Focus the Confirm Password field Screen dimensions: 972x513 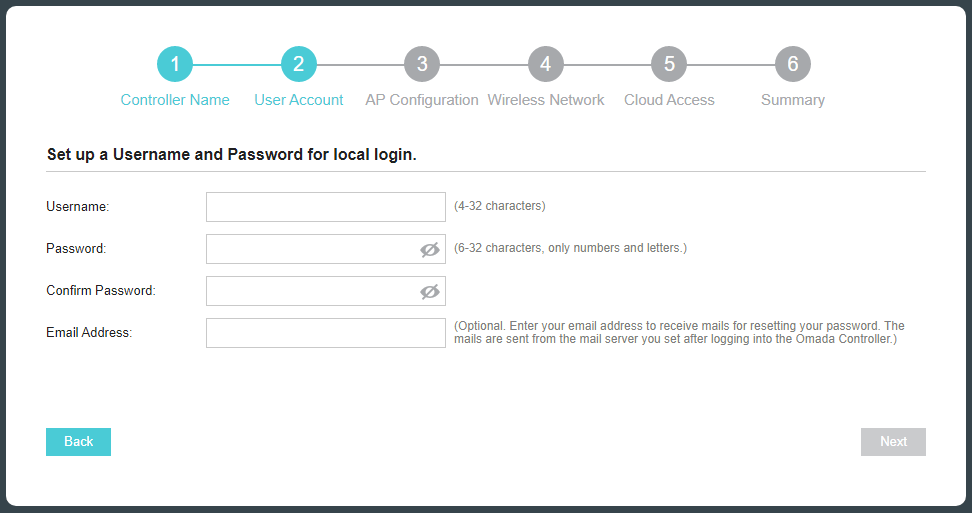[x=312, y=291]
